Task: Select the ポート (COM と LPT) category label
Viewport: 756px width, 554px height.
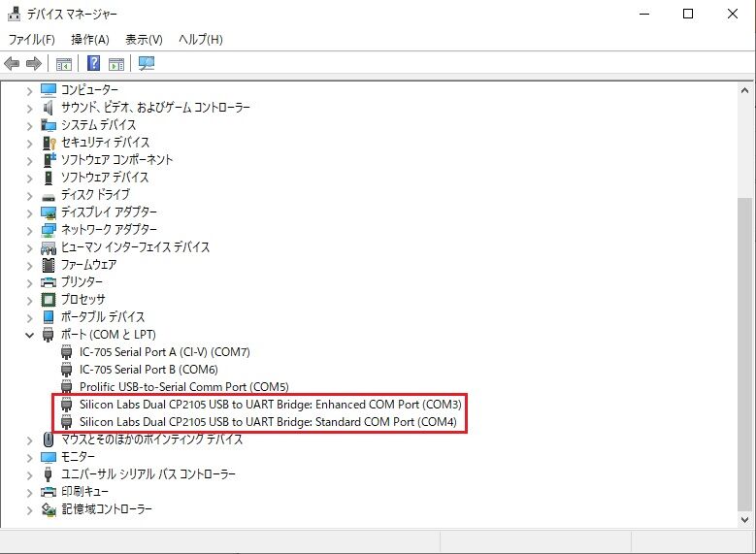Action: pos(108,335)
